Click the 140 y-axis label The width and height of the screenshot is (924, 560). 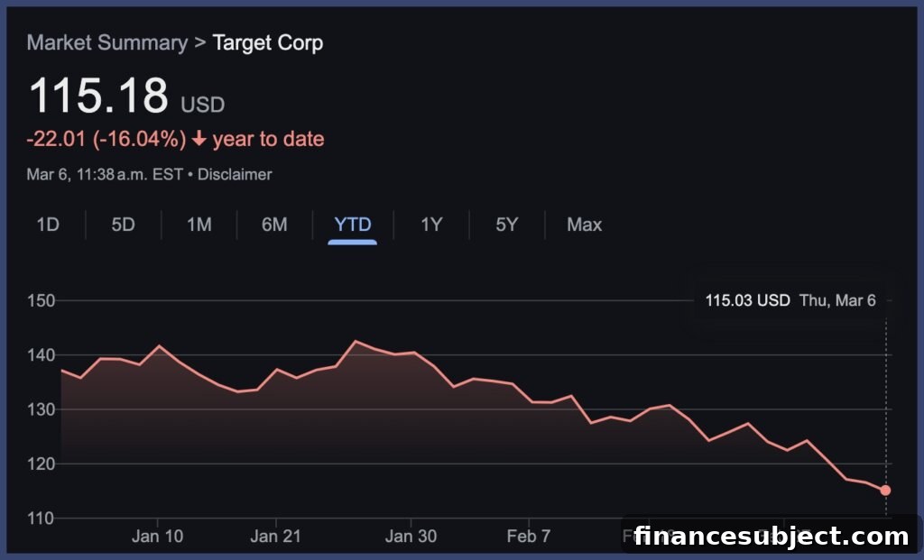tap(41, 355)
